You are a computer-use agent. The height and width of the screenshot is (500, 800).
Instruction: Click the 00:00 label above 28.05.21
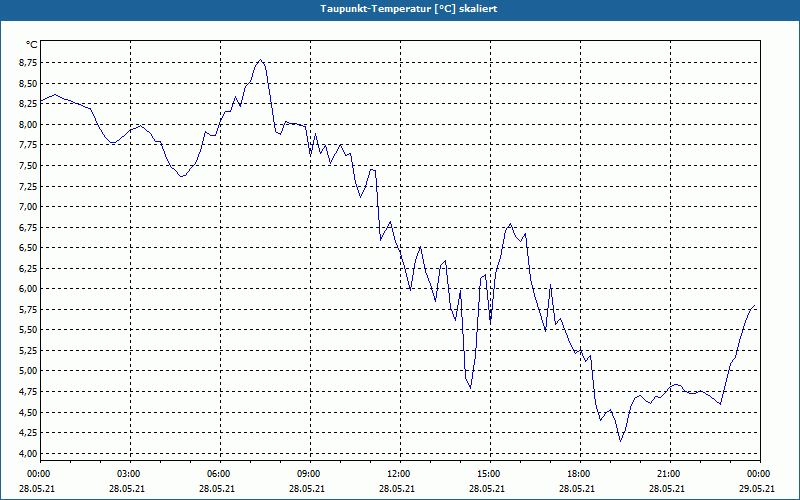tap(38, 474)
